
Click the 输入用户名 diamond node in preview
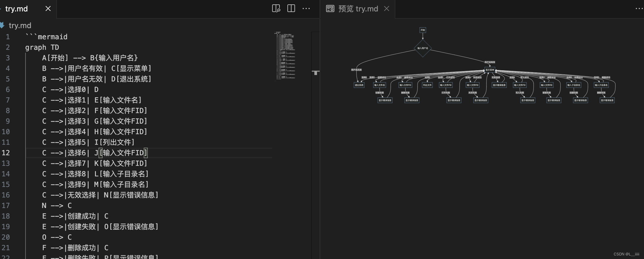(x=423, y=48)
